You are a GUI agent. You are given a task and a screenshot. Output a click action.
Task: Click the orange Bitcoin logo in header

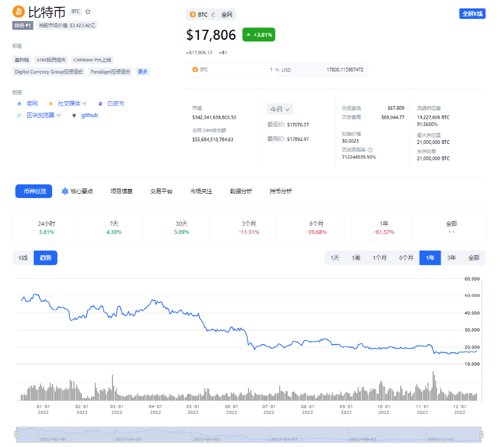(19, 12)
